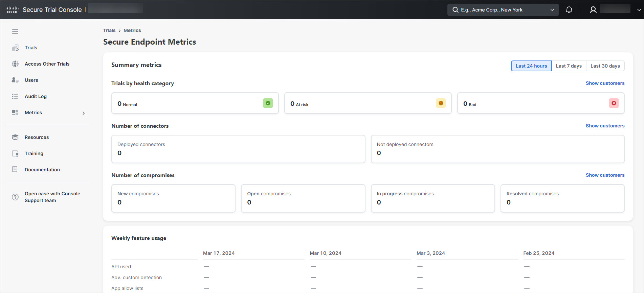Click green check icon on Normal card
The image size is (644, 293).
[268, 103]
